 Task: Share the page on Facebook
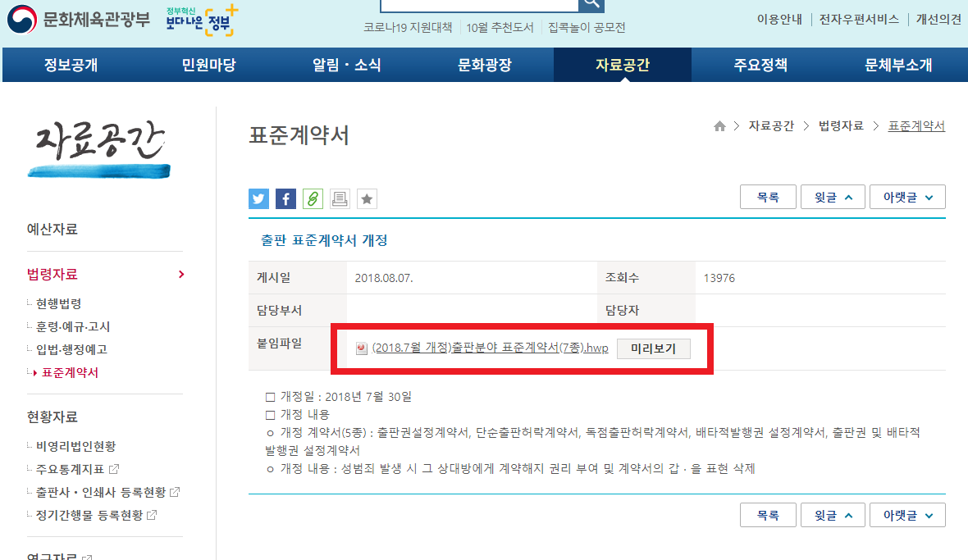[285, 198]
